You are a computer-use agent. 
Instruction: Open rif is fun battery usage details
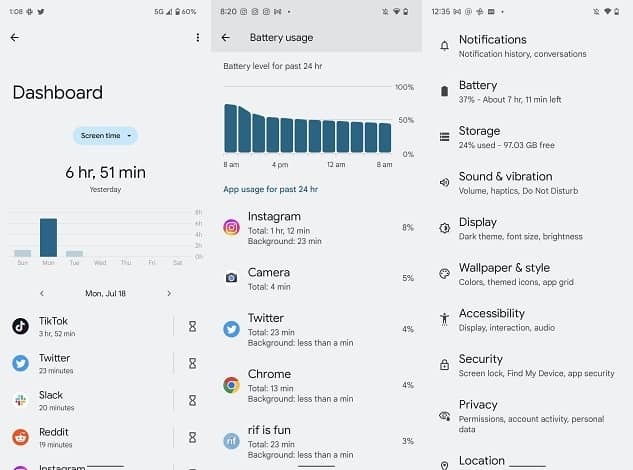click(x=316, y=442)
